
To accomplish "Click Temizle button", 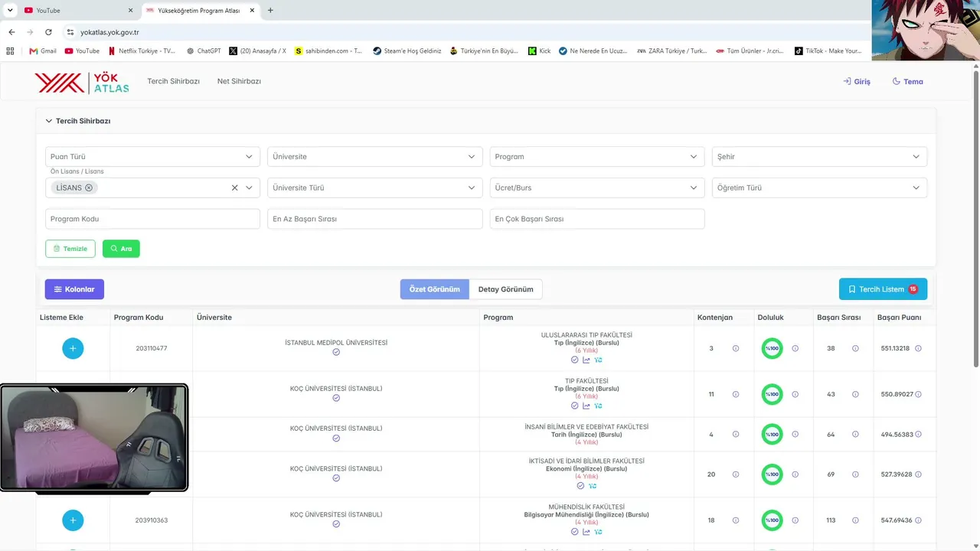I will [70, 249].
